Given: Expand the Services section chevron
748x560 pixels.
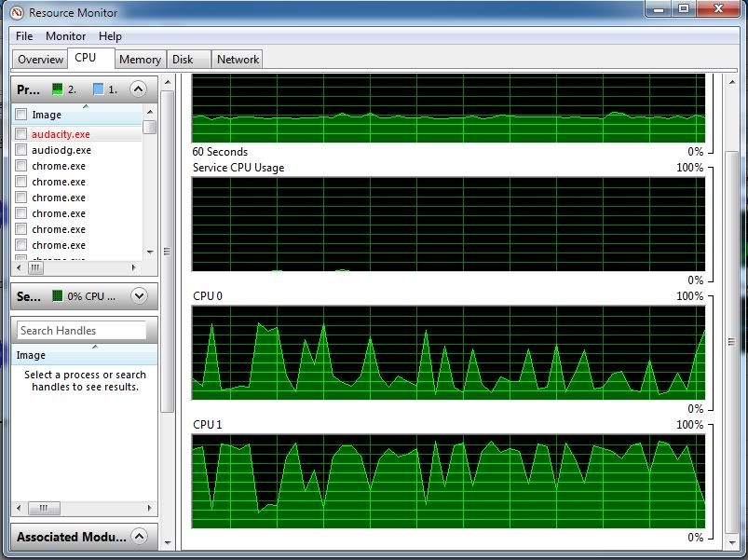Looking at the screenshot, I should click(x=139, y=295).
